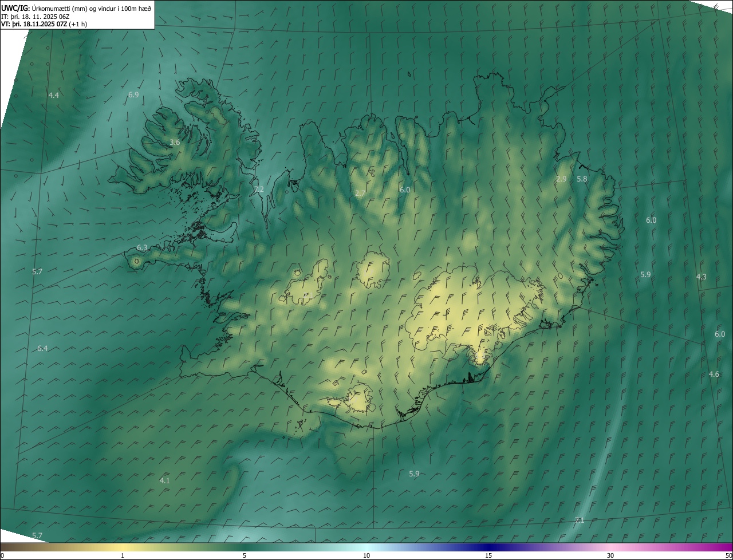Select the map value "6.4"
733x560 pixels.
(x=42, y=348)
